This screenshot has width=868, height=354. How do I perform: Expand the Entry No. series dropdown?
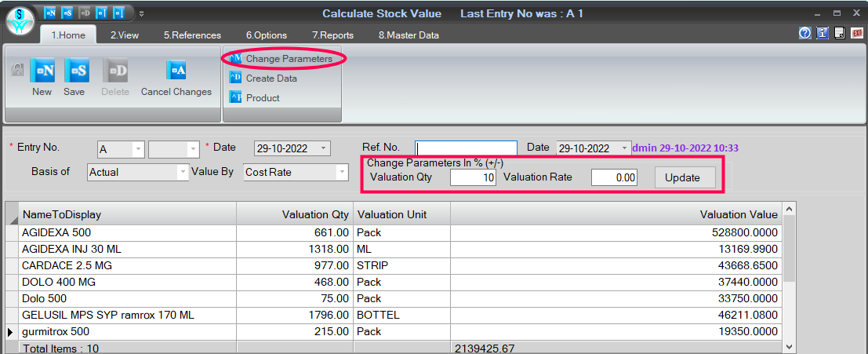point(138,149)
